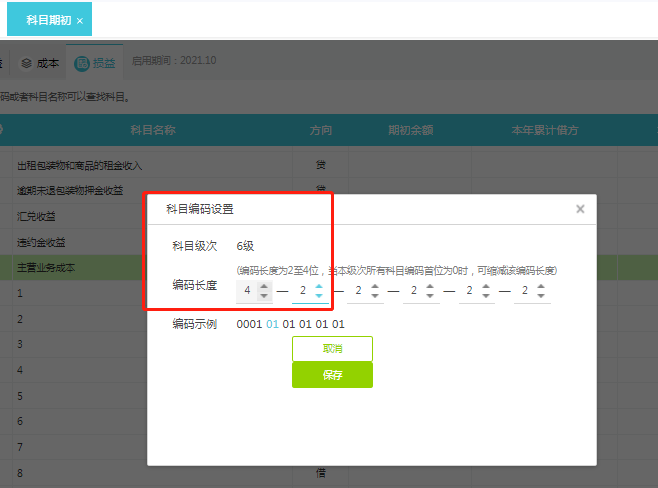Increase fourth level code length
Viewport: 658px width, 488px height.
430,286
